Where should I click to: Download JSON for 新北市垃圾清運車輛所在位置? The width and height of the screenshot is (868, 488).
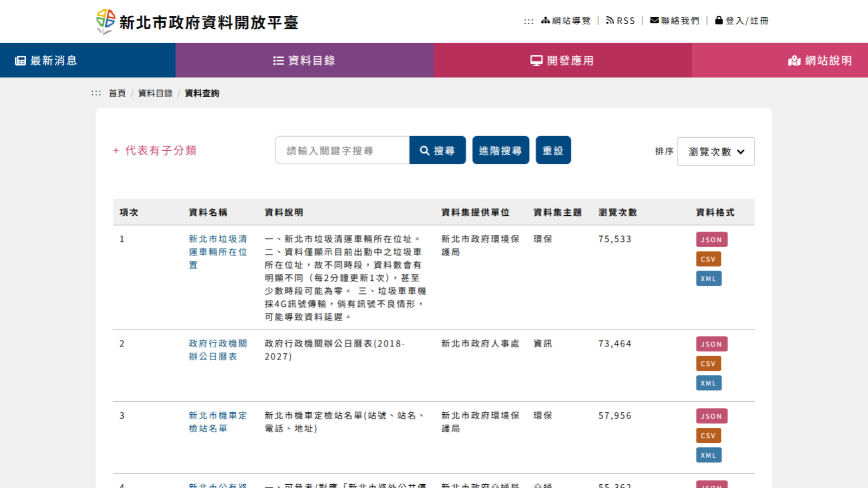[712, 240]
